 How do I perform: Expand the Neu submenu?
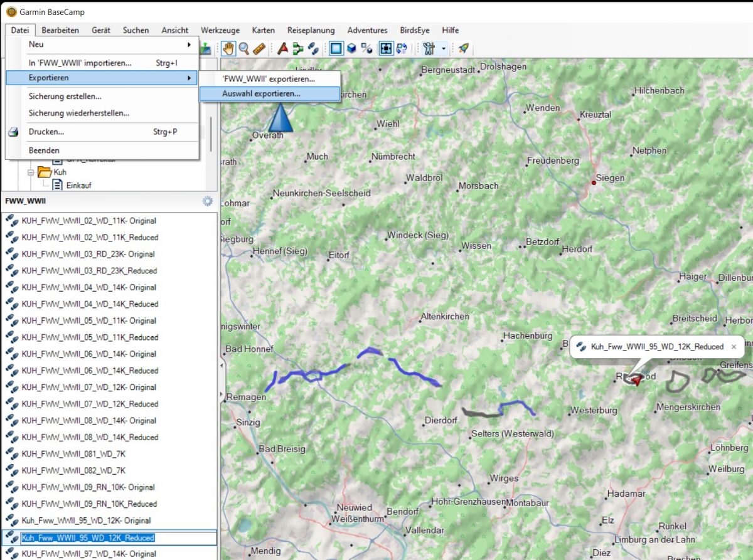(107, 45)
